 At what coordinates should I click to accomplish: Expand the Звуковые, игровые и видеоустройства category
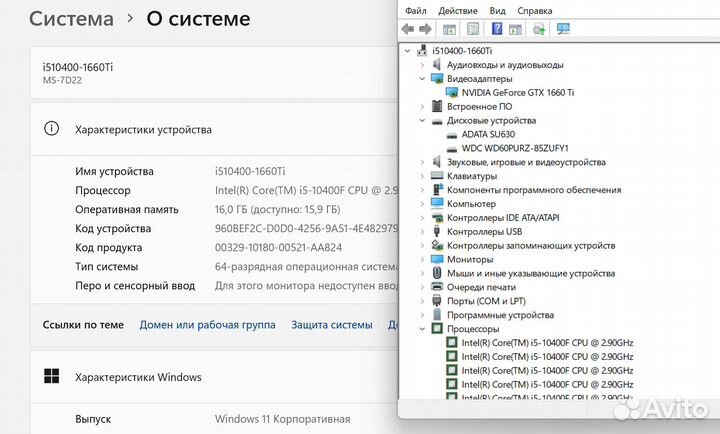pyautogui.click(x=422, y=162)
